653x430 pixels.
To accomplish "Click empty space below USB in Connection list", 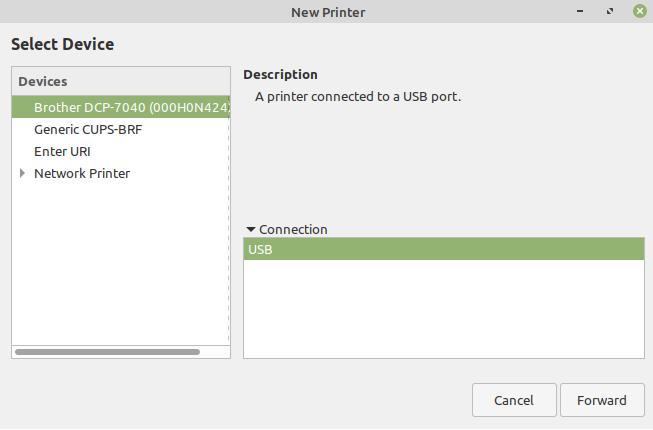I will tap(443, 310).
